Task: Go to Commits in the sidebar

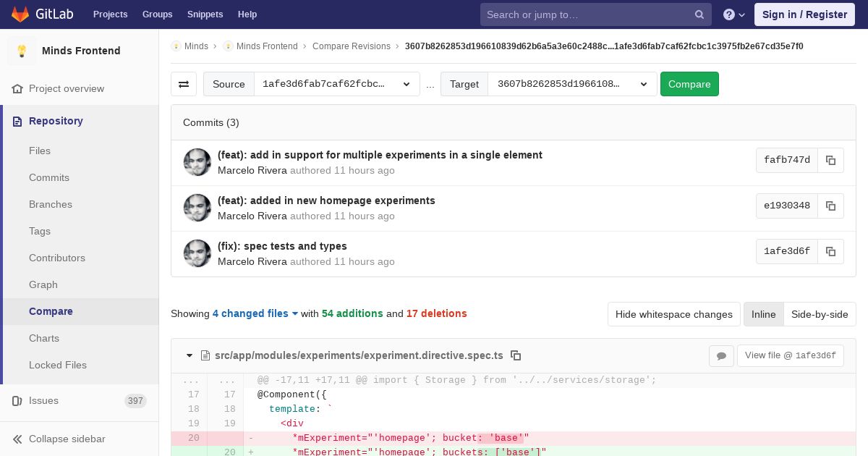Action: tap(49, 177)
